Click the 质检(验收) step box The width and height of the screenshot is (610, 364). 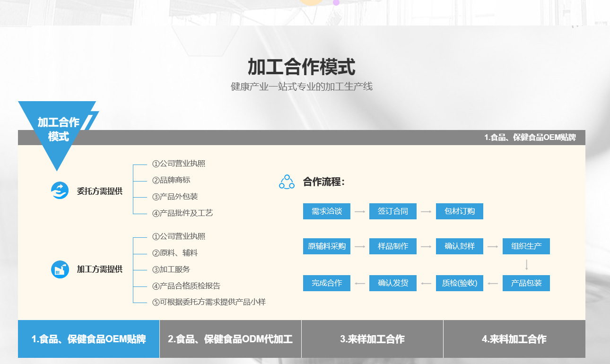tap(459, 283)
